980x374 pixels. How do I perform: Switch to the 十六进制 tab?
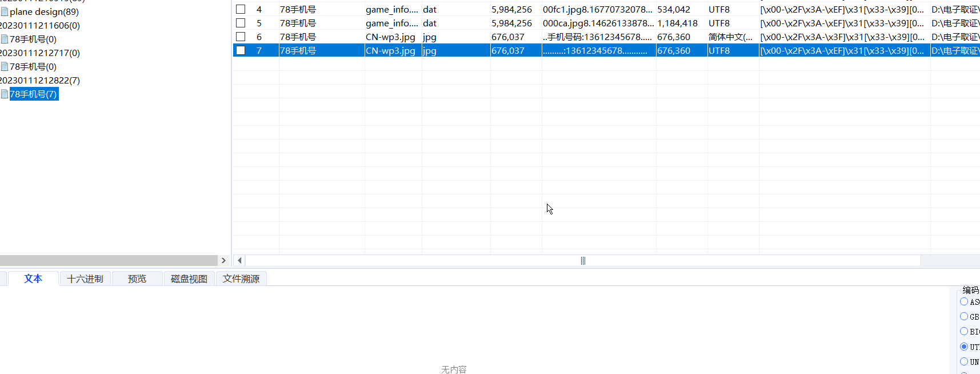85,278
